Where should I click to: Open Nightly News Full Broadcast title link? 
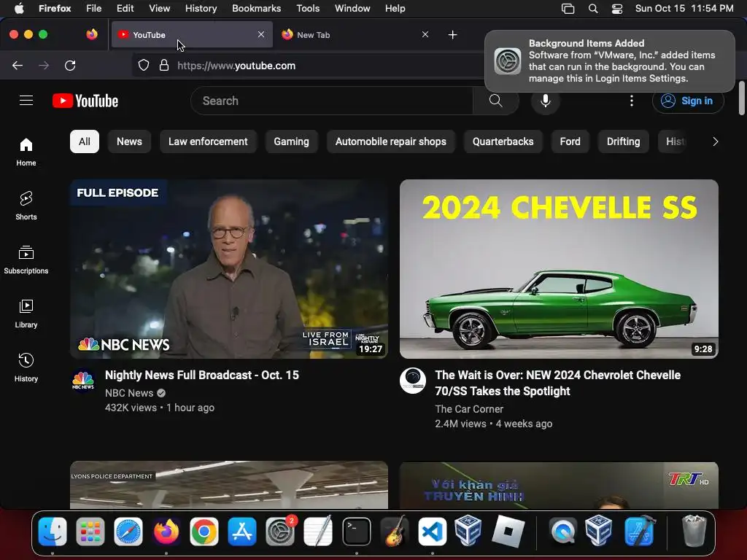pyautogui.click(x=202, y=376)
